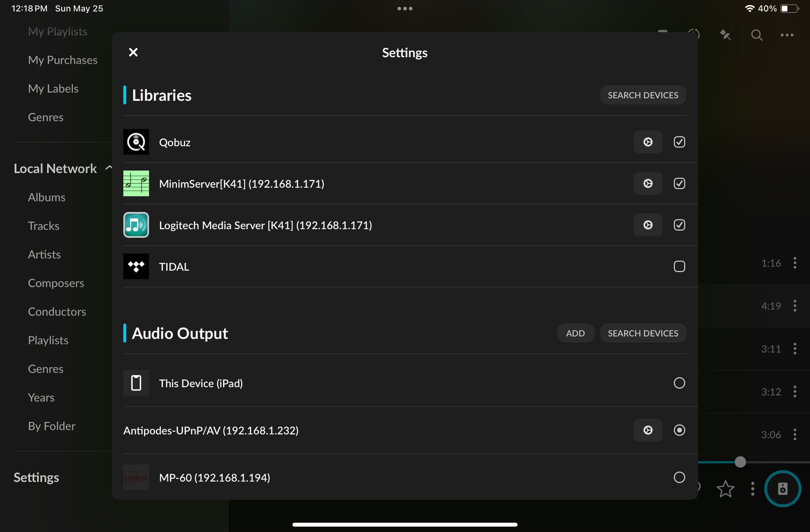Image resolution: width=810 pixels, height=532 pixels.
Task: Click the search magnifier icon
Action: tap(756, 35)
